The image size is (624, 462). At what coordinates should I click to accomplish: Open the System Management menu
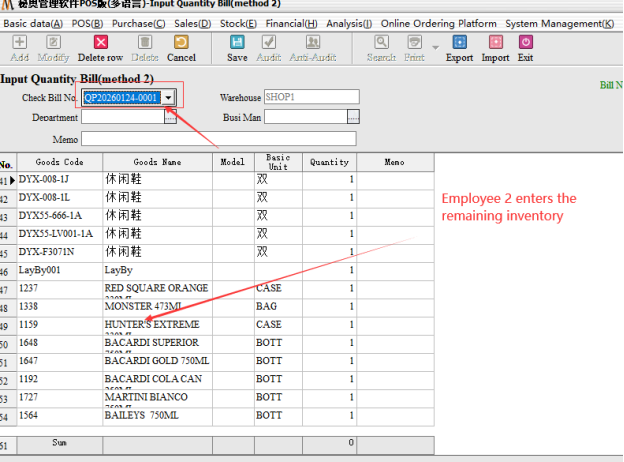(559, 23)
